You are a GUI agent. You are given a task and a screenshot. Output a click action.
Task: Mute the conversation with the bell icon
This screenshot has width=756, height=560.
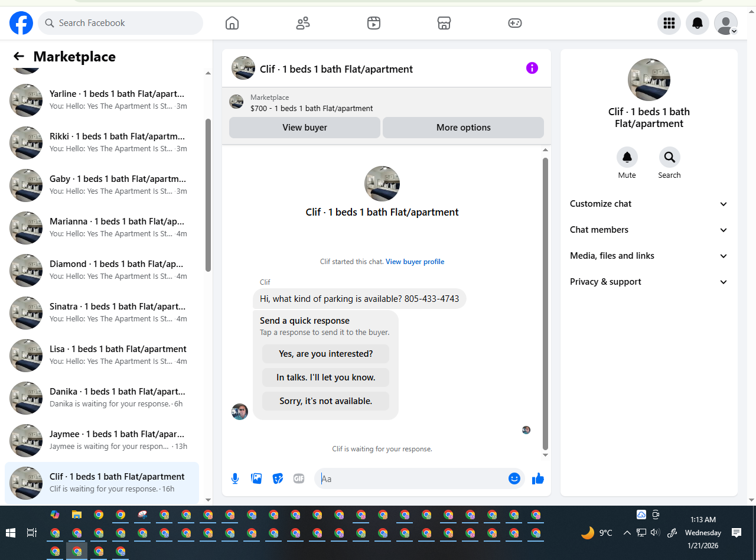tap(627, 157)
